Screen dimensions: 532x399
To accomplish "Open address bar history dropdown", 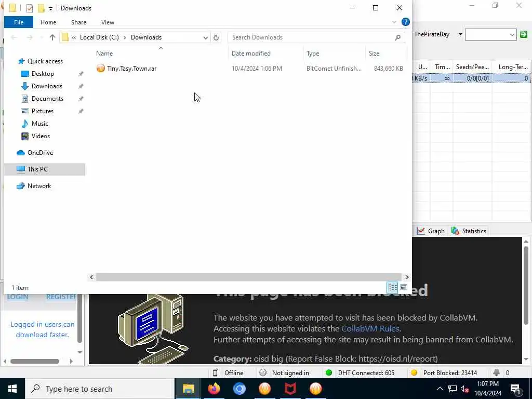I will click(x=206, y=37).
